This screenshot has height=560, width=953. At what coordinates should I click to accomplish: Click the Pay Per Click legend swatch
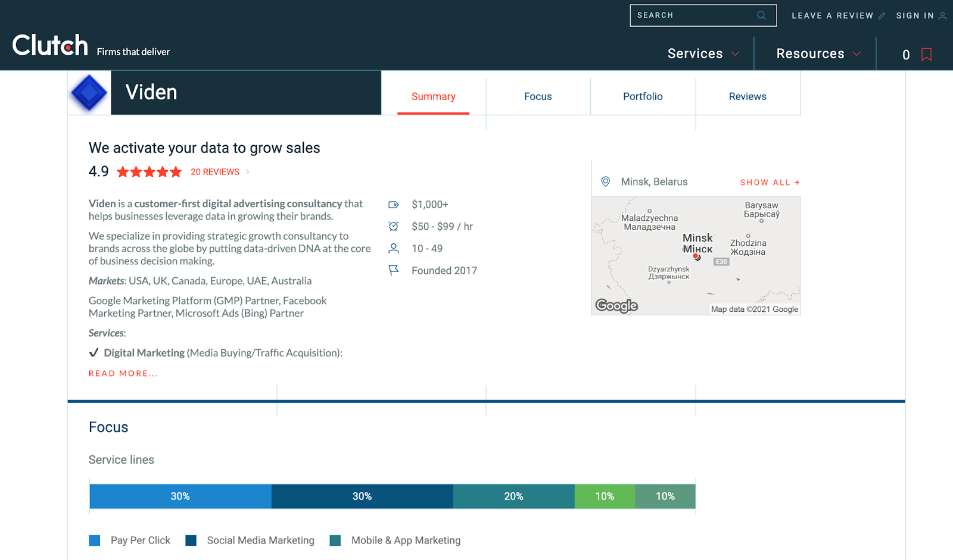(x=94, y=540)
